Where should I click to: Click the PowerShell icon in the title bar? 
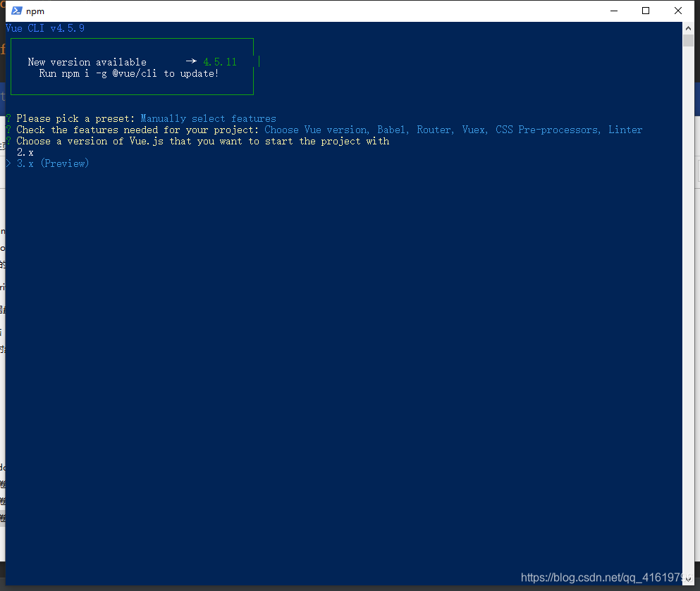coord(16,11)
